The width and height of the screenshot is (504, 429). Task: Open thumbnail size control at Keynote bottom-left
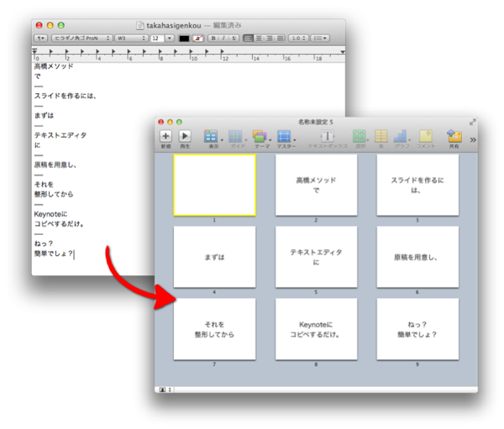165,390
